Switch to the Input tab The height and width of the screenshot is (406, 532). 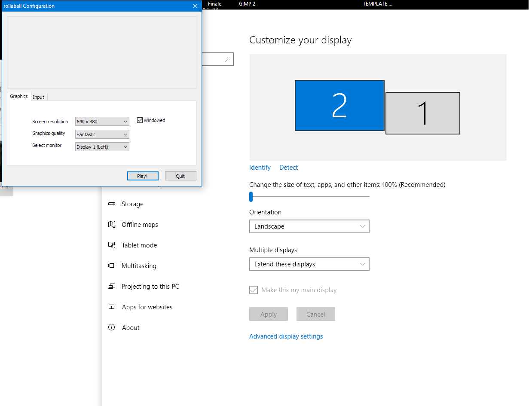pyautogui.click(x=39, y=97)
